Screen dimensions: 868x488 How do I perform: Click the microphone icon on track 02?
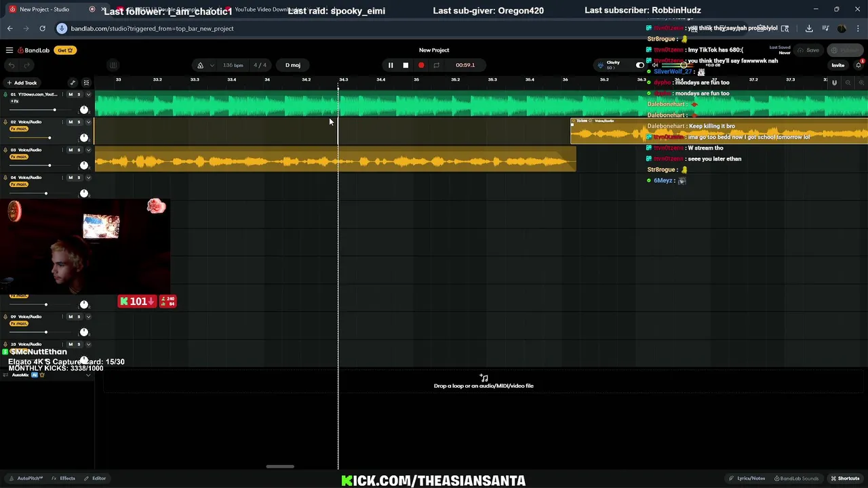coord(5,122)
